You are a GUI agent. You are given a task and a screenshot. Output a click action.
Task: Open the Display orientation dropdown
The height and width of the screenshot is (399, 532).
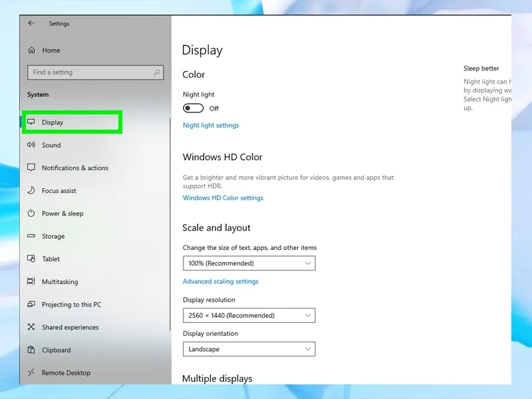(249, 349)
